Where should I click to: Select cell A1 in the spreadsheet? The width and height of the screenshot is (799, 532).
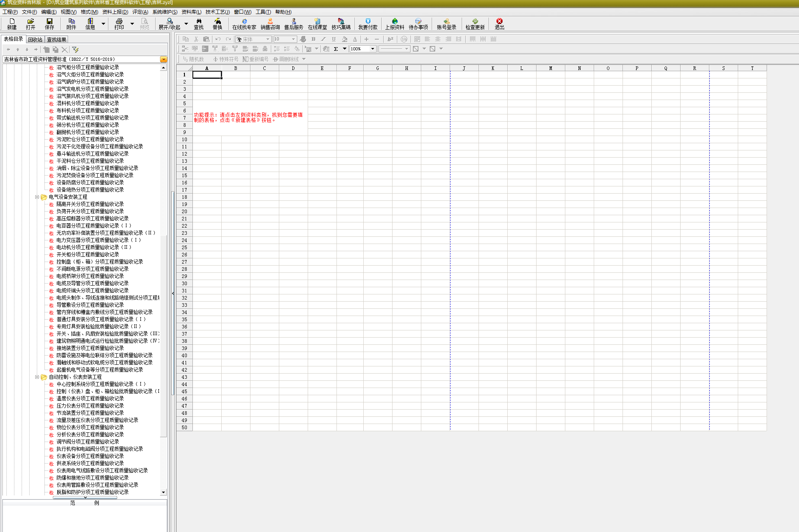[x=207, y=75]
